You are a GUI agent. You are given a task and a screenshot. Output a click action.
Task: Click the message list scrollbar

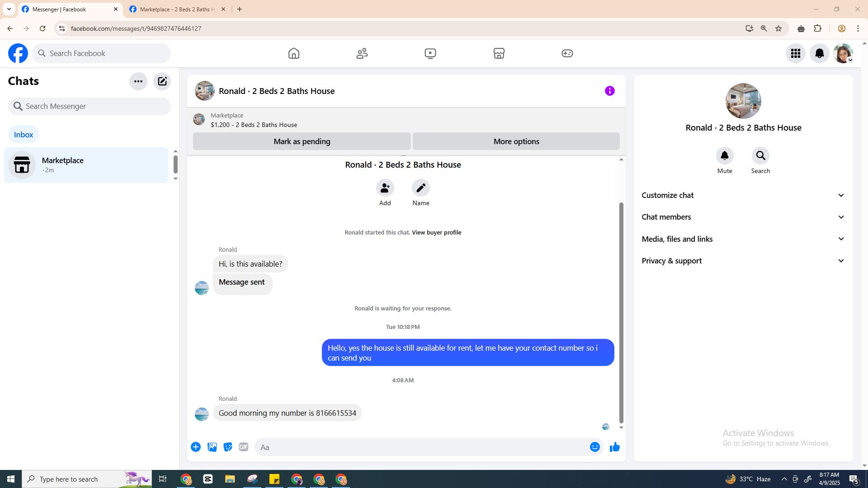[x=621, y=313]
